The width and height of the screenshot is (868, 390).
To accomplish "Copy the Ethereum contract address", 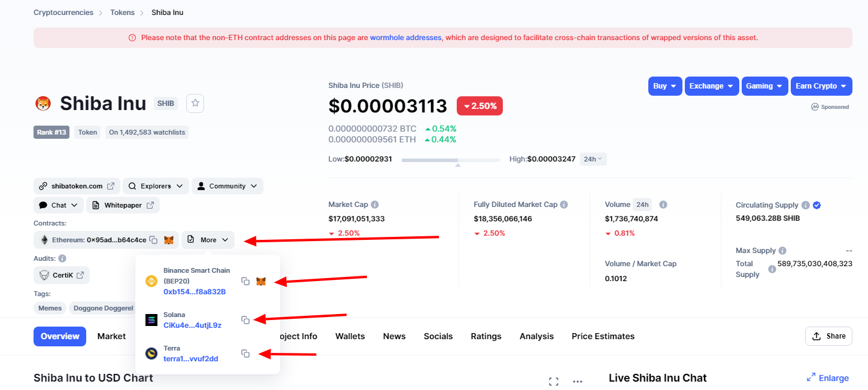I will 153,240.
